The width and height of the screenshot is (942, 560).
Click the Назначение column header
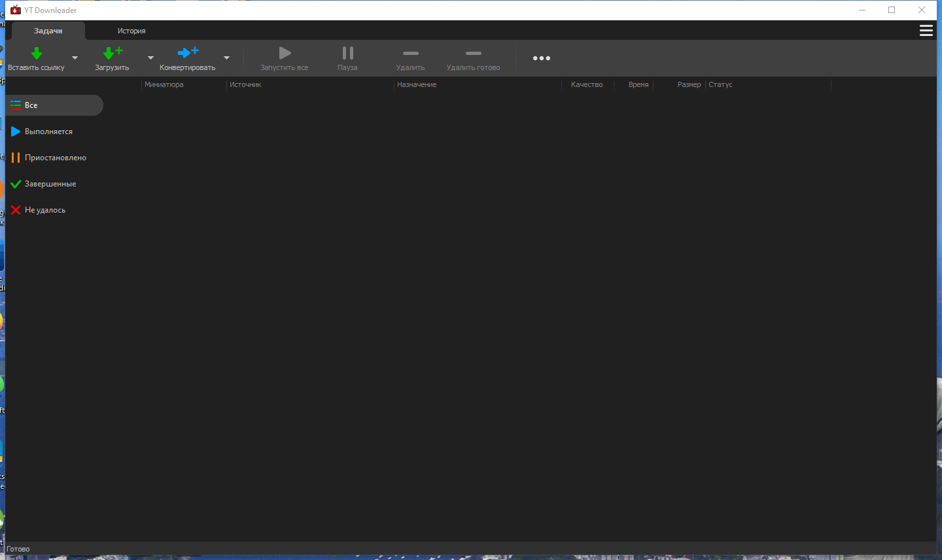(x=478, y=84)
